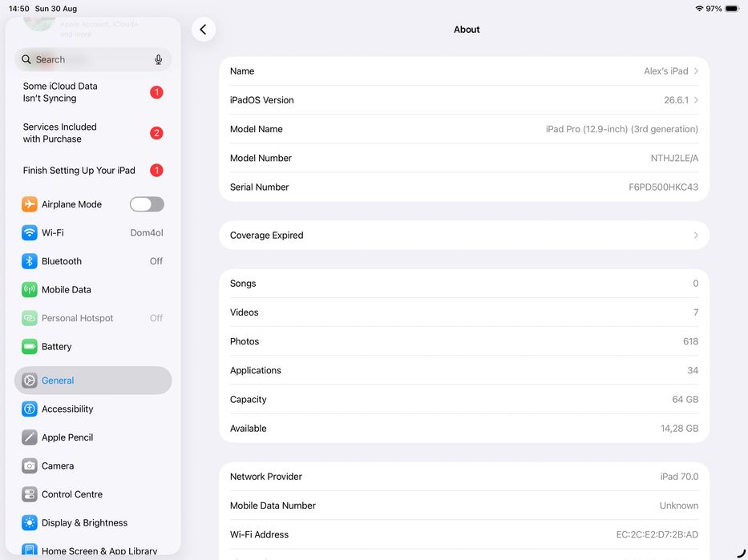The height and width of the screenshot is (560, 748).
Task: Tap the Wi-Fi Address EC:2C:E2:D7:2B:AD
Action: (657, 534)
